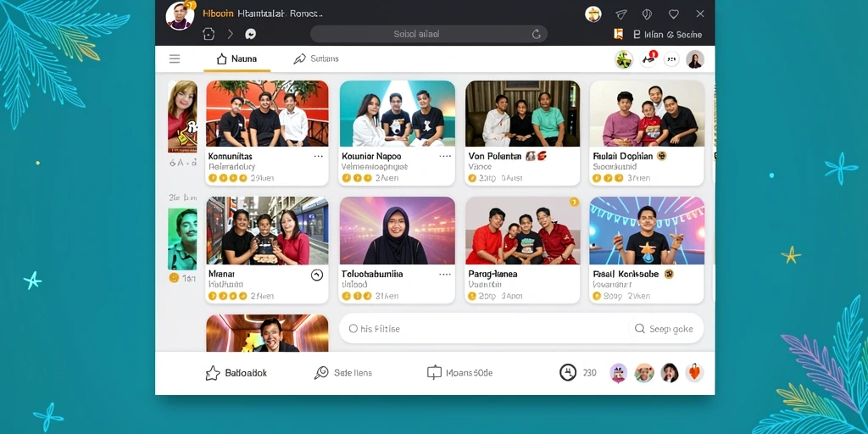Click the Sohol siaal address field
868x434 pixels.
(428, 34)
